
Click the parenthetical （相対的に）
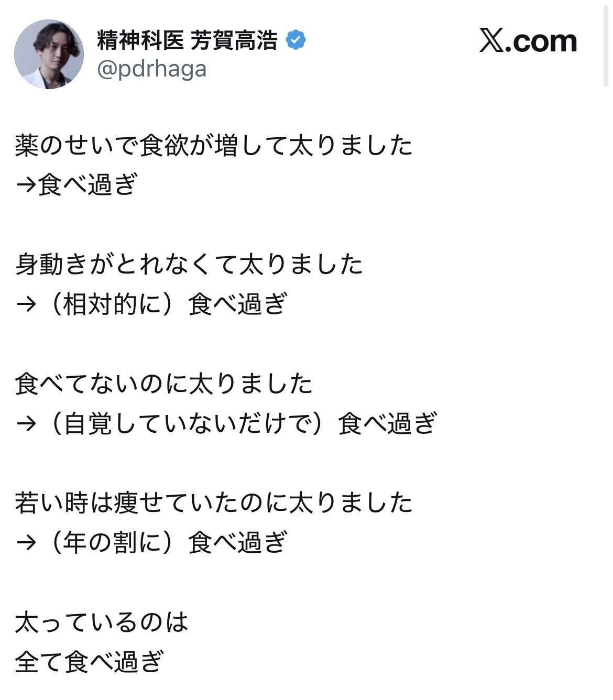tap(113, 304)
